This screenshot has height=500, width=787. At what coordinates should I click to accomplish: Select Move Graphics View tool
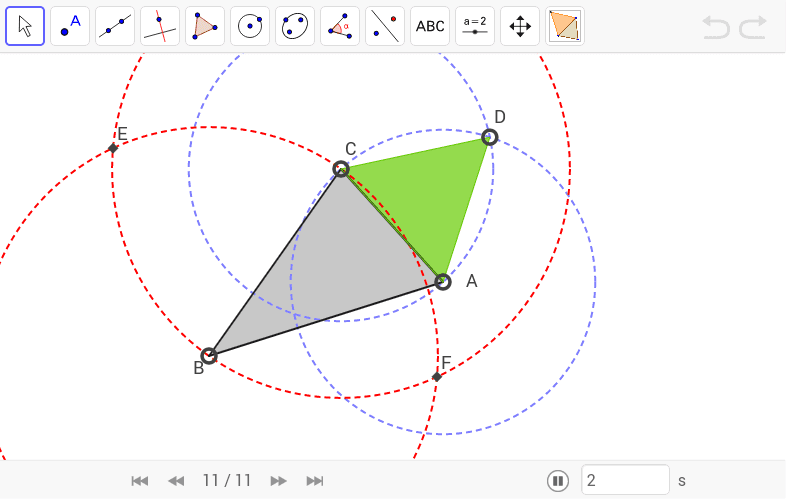pyautogui.click(x=520, y=26)
